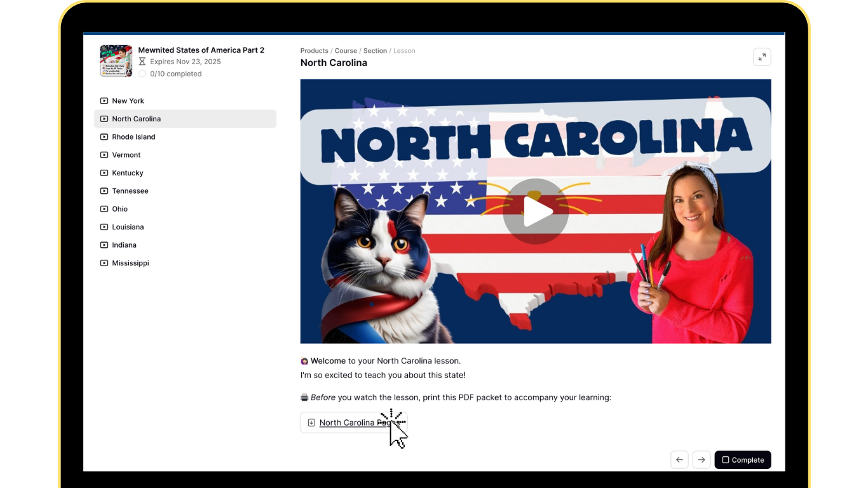Click the video icon next to Indiana
The image size is (868, 488).
pos(104,245)
